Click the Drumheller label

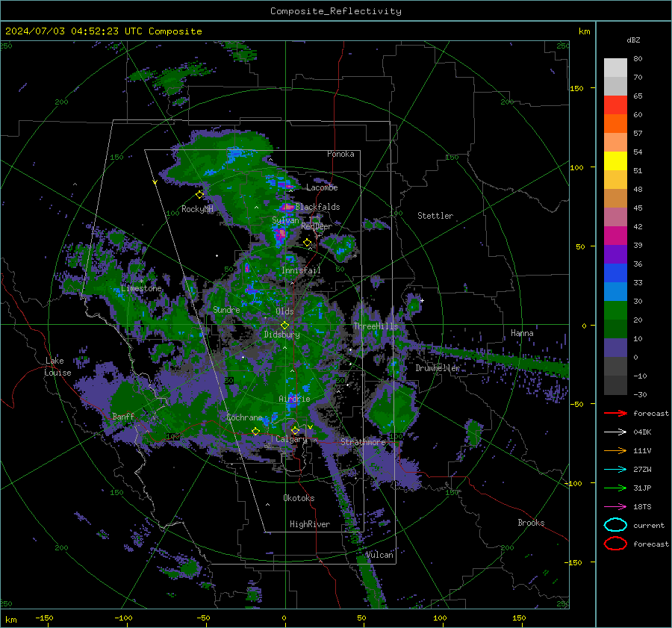click(438, 368)
